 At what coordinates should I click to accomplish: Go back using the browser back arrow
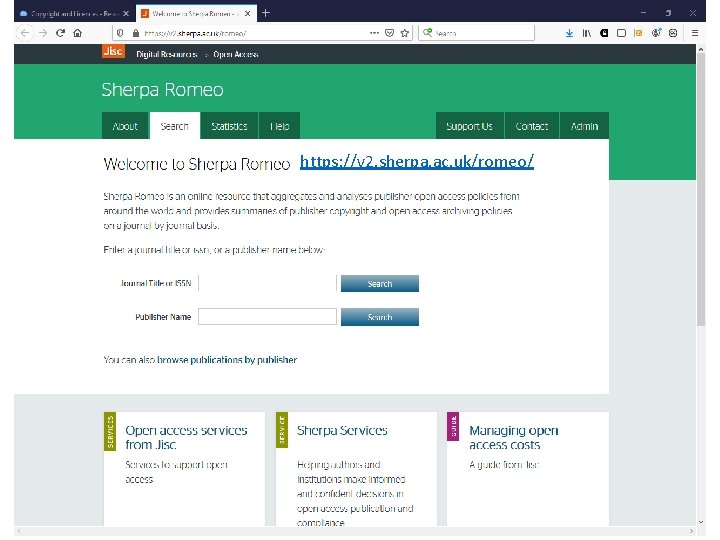[x=25, y=33]
